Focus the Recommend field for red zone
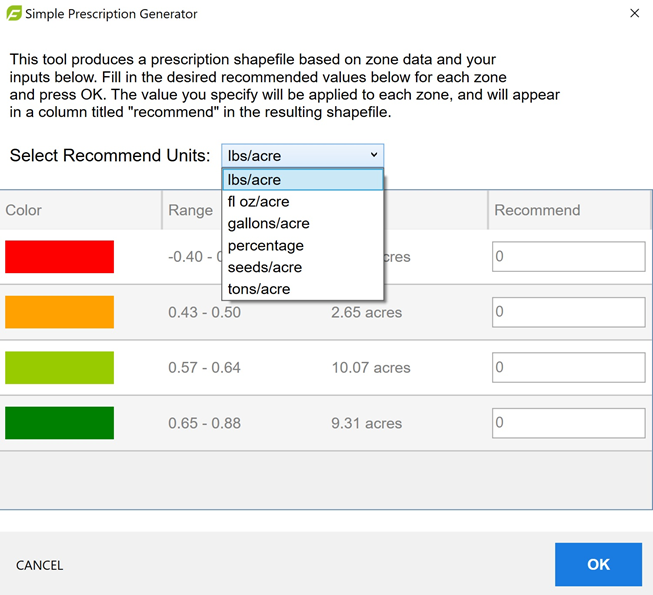653x595 pixels. pyautogui.click(x=568, y=257)
